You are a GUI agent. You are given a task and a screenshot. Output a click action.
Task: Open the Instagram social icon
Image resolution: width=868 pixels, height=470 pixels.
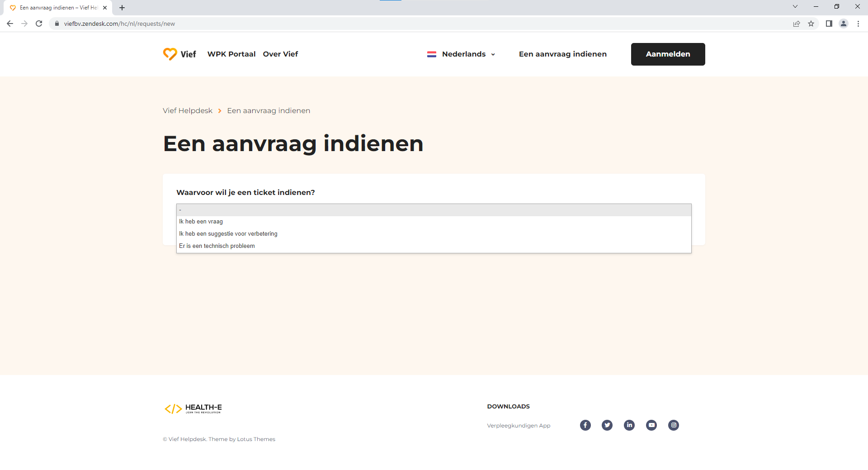(x=674, y=425)
